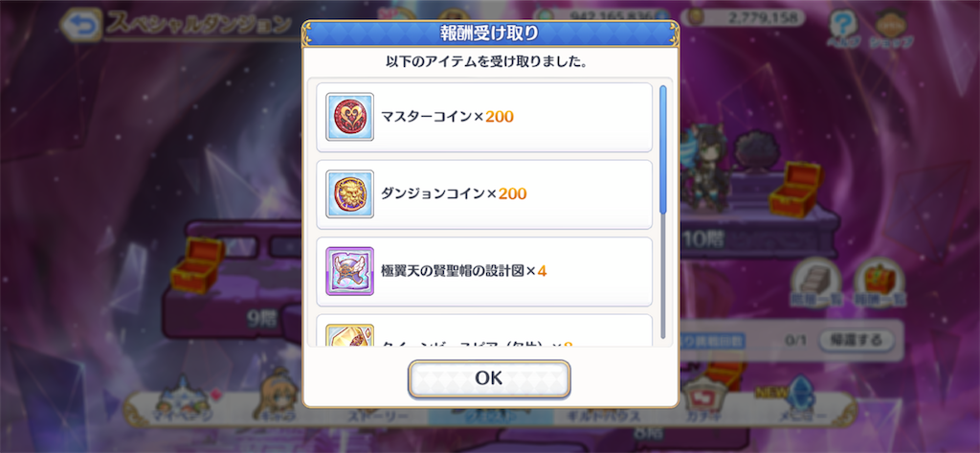Open the Help question mark icon
980x453 pixels.
(x=843, y=29)
